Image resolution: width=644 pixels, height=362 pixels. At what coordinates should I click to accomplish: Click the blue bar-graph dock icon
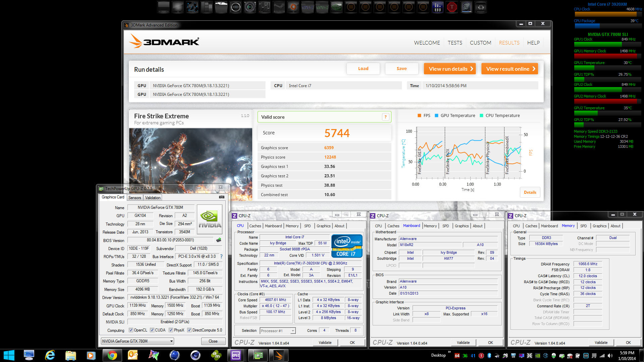[x=437, y=7]
